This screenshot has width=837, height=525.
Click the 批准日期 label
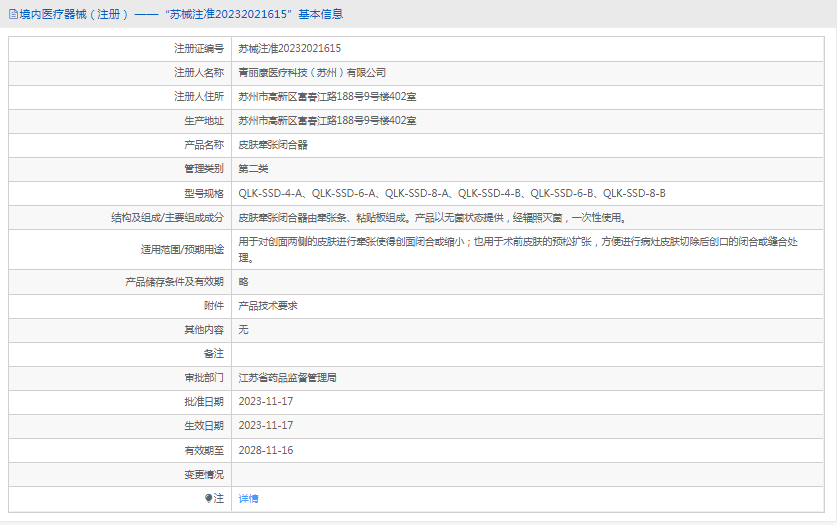204,402
